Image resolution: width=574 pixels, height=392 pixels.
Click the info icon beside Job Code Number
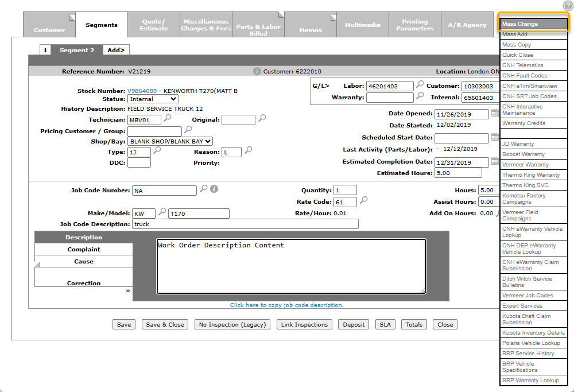(214, 189)
